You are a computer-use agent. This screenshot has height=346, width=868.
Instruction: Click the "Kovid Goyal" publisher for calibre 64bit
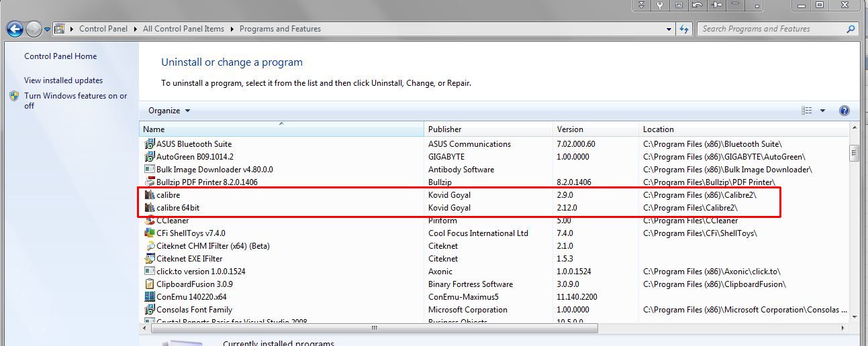click(449, 208)
